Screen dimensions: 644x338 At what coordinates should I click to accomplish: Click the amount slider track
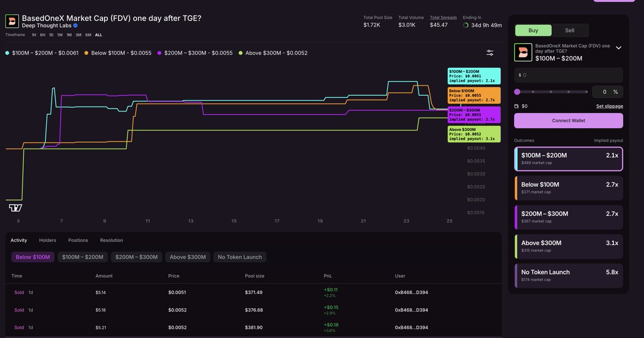tap(551, 92)
